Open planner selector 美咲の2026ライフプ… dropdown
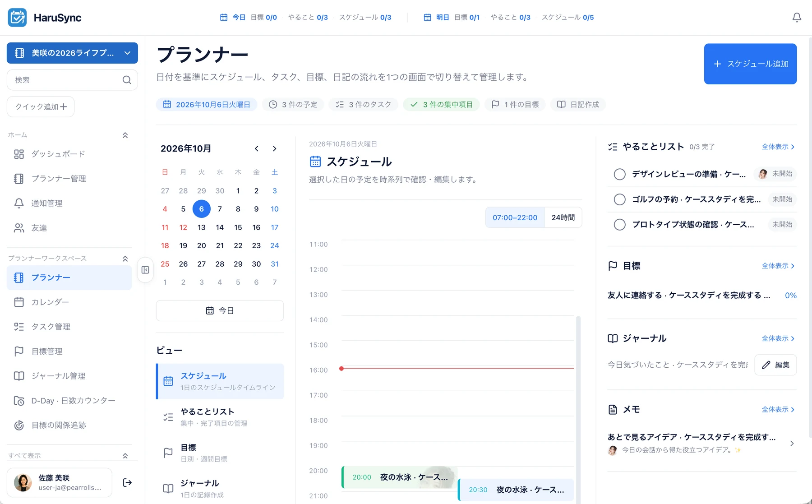The height and width of the screenshot is (504, 812). [x=72, y=53]
